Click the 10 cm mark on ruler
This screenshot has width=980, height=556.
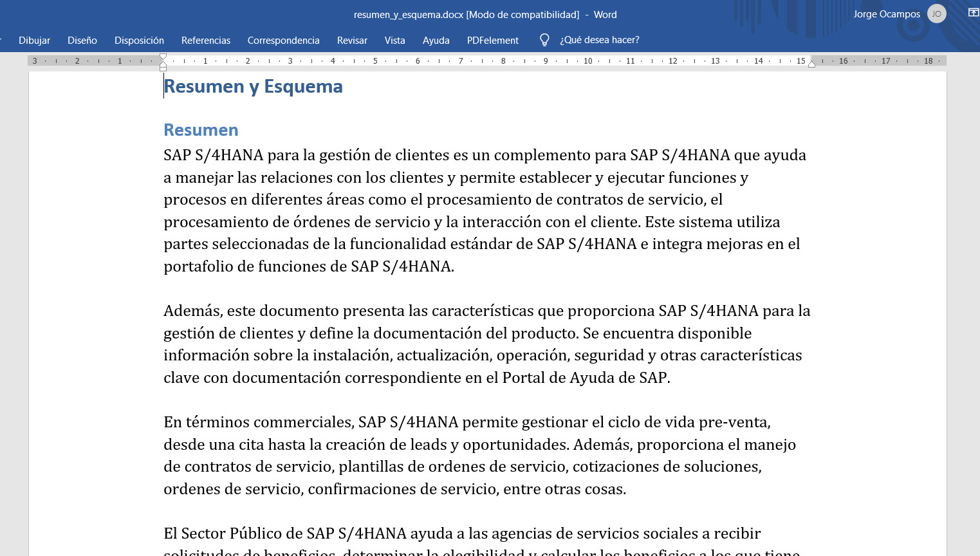tap(587, 61)
